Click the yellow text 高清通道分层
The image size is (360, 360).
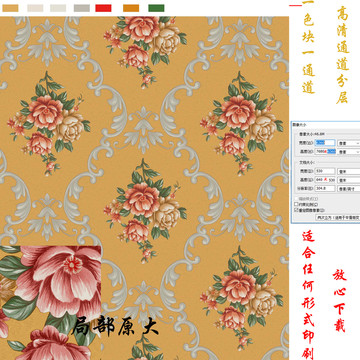click(x=343, y=55)
